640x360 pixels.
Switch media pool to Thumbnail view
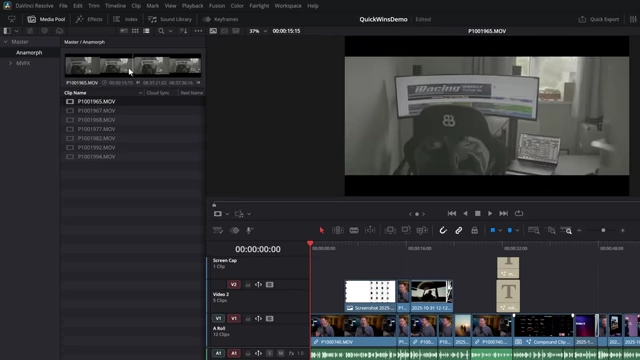coord(135,31)
